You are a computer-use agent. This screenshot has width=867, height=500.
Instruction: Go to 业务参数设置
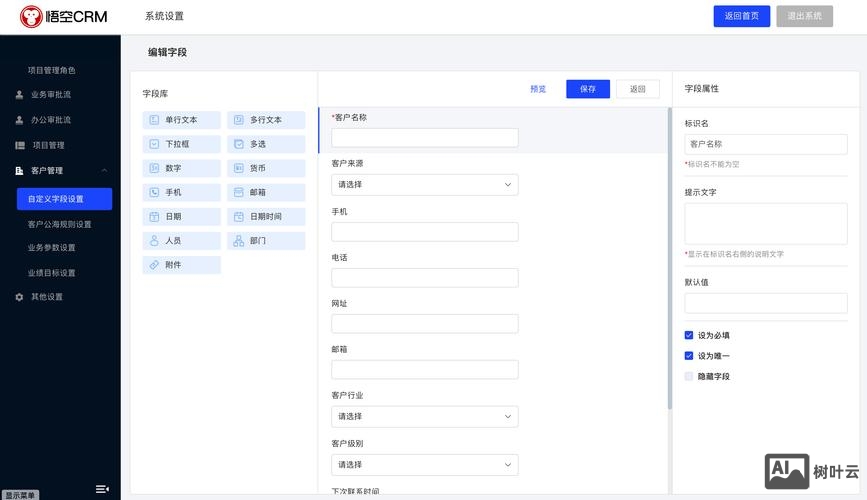[51, 248]
